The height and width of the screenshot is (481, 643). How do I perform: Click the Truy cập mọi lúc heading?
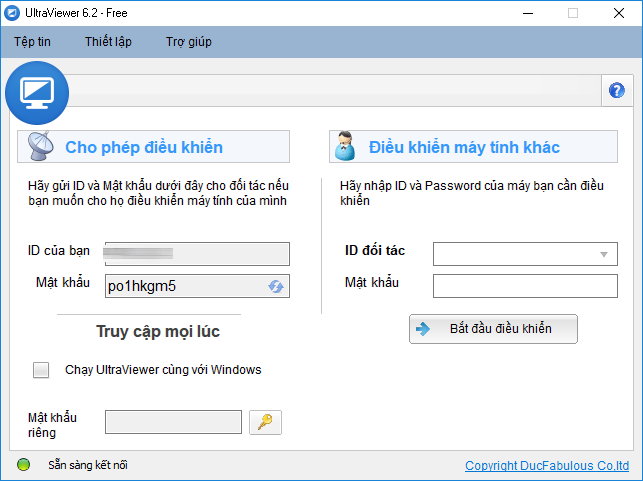point(158,331)
